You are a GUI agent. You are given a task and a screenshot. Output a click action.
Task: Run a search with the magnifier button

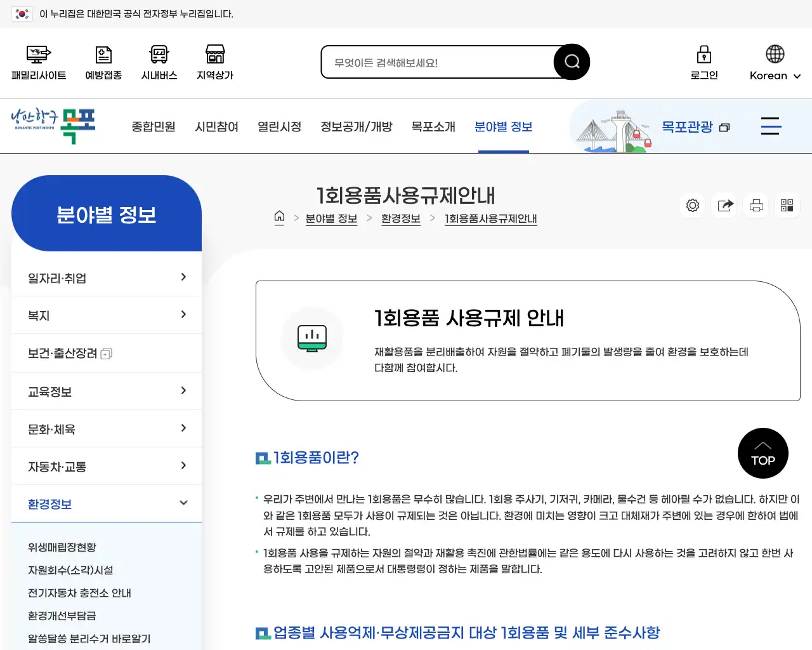tap(571, 62)
